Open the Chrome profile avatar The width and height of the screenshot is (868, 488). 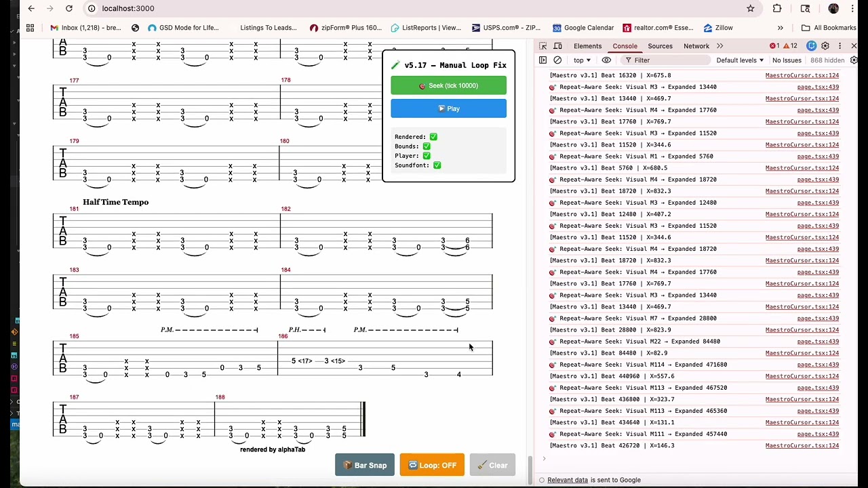coord(833,8)
